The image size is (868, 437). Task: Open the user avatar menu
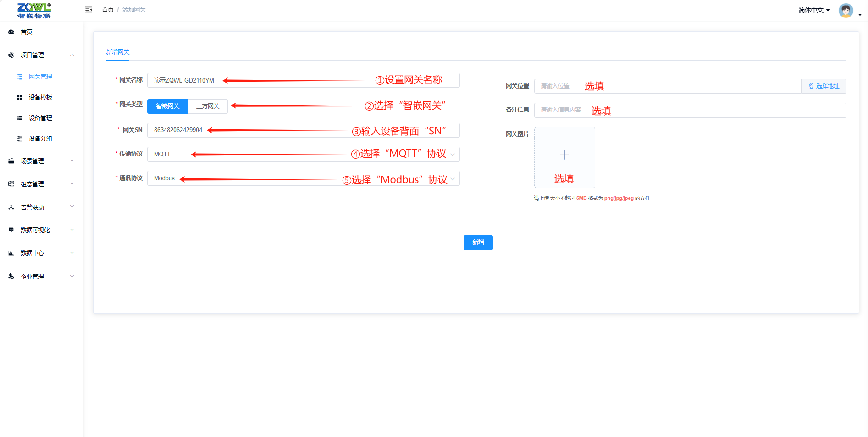[x=846, y=10]
